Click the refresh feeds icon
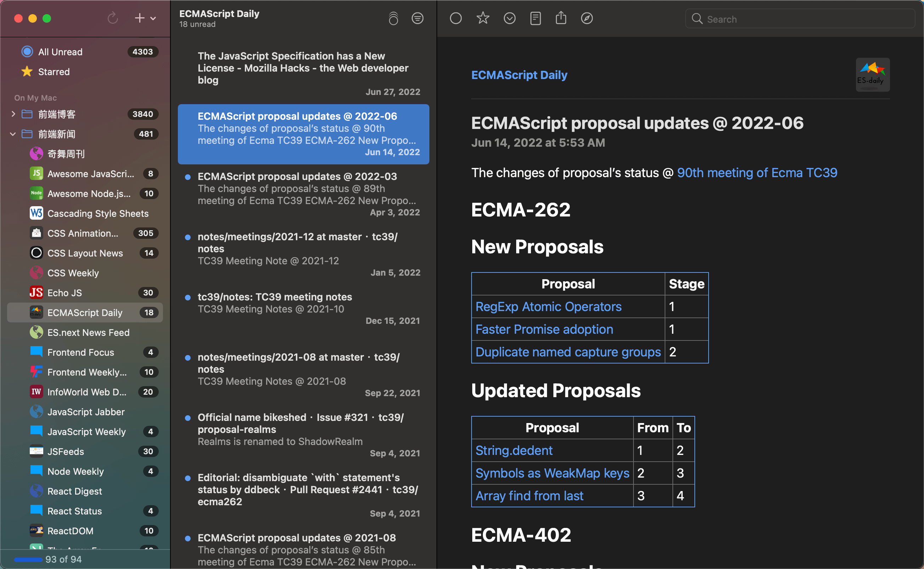This screenshot has width=924, height=569. [113, 18]
